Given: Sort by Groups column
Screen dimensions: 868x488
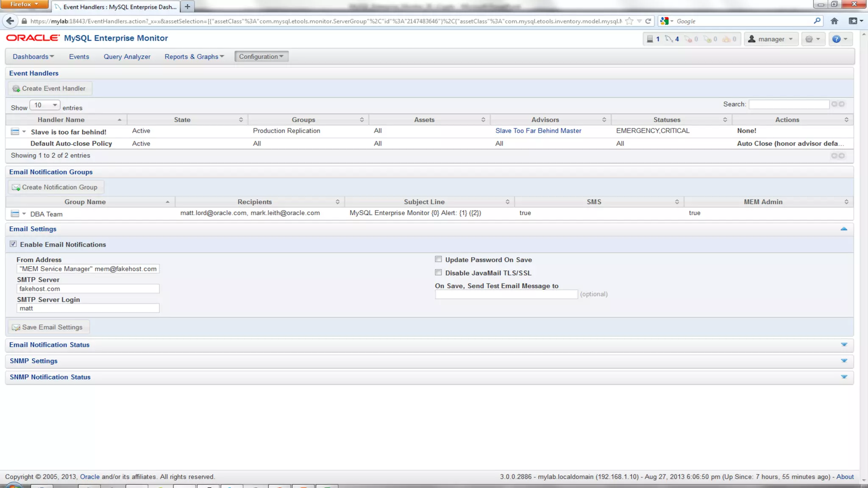Looking at the screenshot, I should 308,120.
